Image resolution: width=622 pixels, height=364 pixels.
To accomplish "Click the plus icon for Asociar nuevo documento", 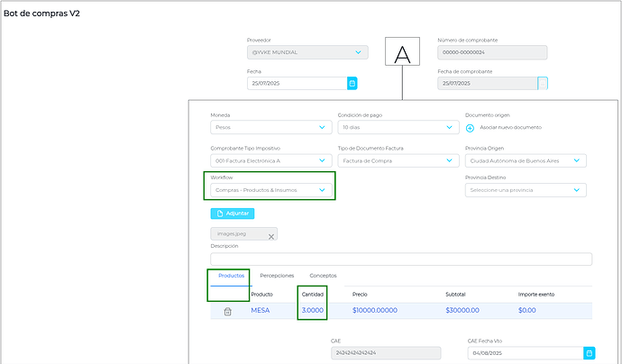I will pyautogui.click(x=470, y=128).
